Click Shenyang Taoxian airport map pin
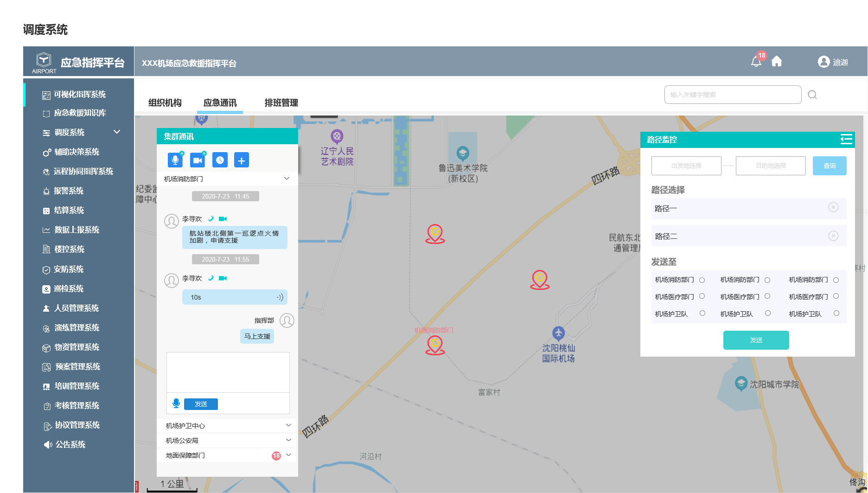 point(558,333)
